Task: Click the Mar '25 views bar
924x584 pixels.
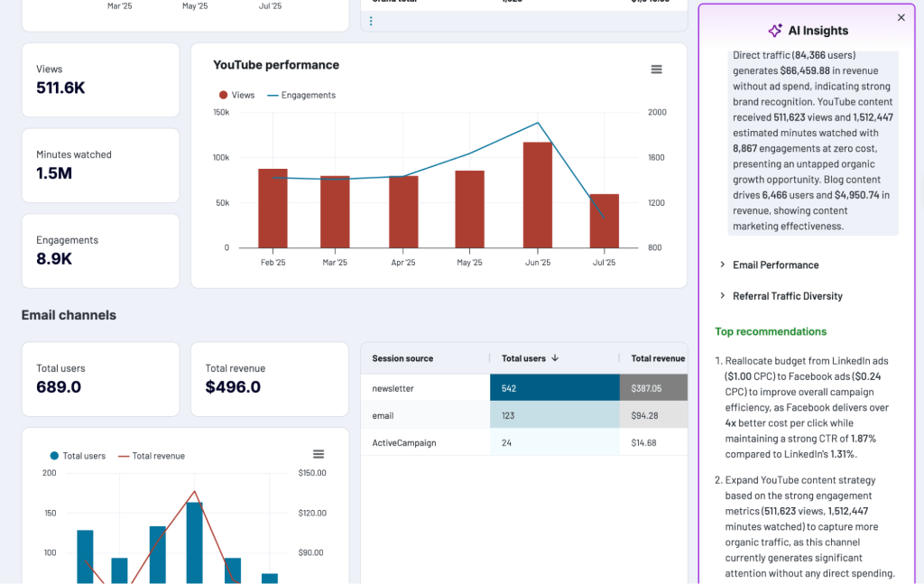Action: (335, 211)
